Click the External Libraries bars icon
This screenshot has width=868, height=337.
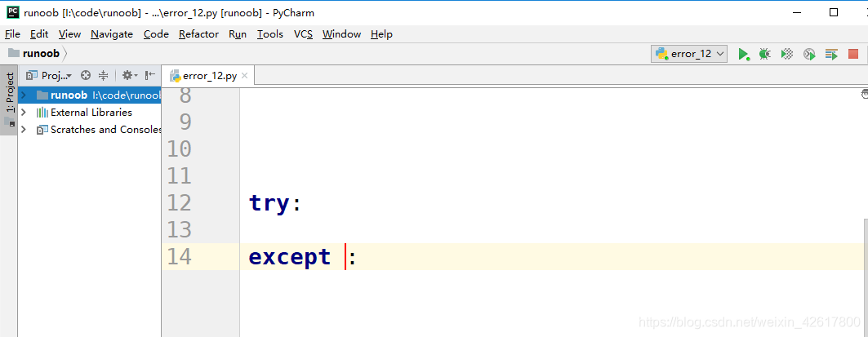(42, 113)
